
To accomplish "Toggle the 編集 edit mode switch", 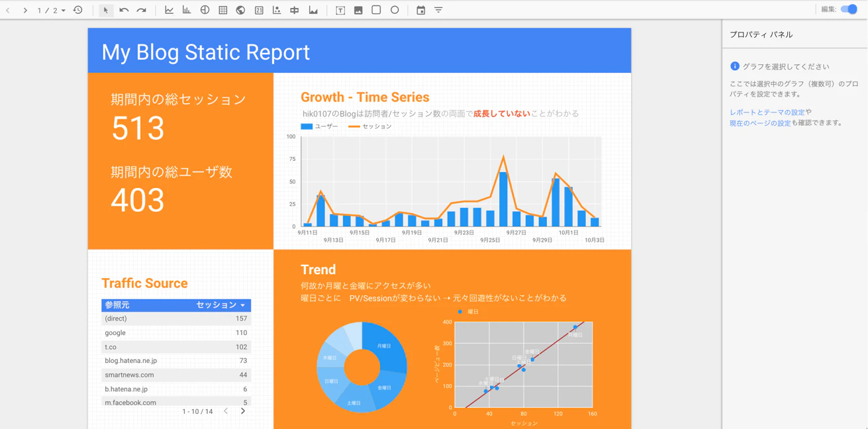I will 849,9.
